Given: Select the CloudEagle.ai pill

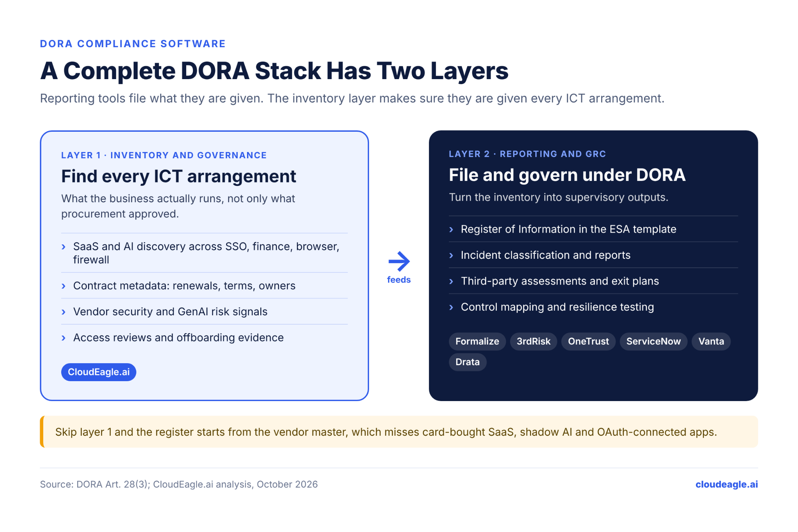Looking at the screenshot, I should click(x=99, y=372).
